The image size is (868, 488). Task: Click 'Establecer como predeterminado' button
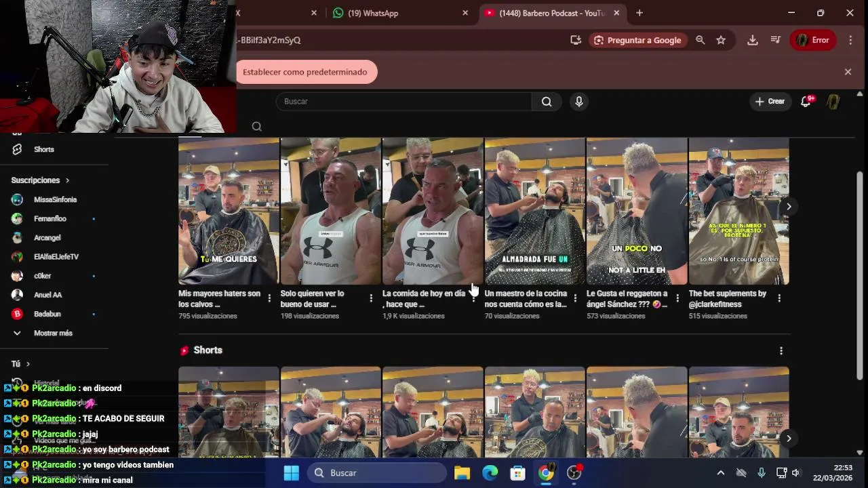click(305, 72)
